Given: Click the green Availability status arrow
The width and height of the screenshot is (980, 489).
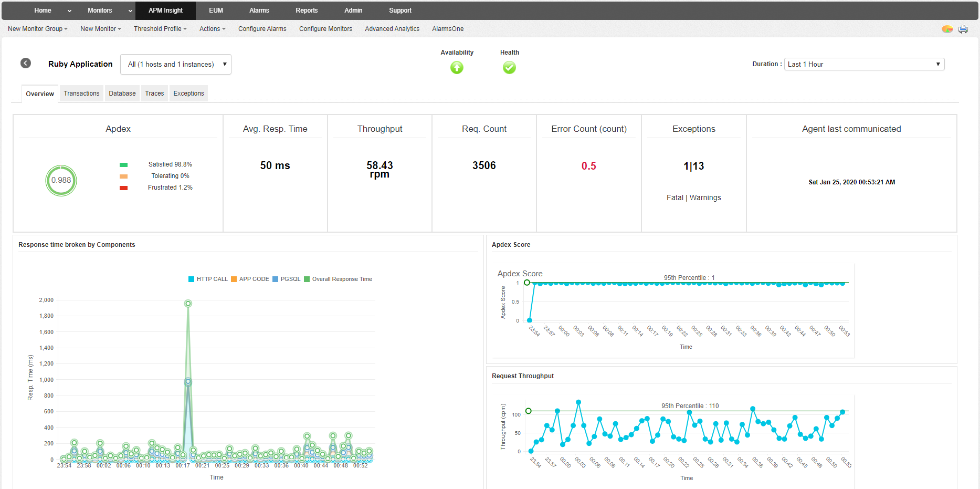Looking at the screenshot, I should coord(457,68).
